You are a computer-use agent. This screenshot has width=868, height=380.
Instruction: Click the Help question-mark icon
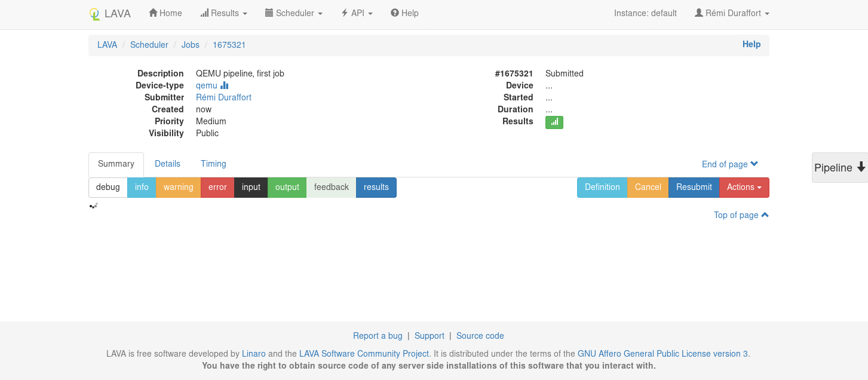tap(394, 13)
